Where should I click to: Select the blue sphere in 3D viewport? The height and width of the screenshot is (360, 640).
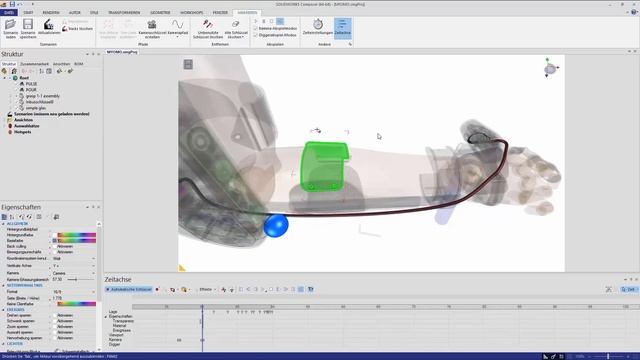tap(276, 226)
